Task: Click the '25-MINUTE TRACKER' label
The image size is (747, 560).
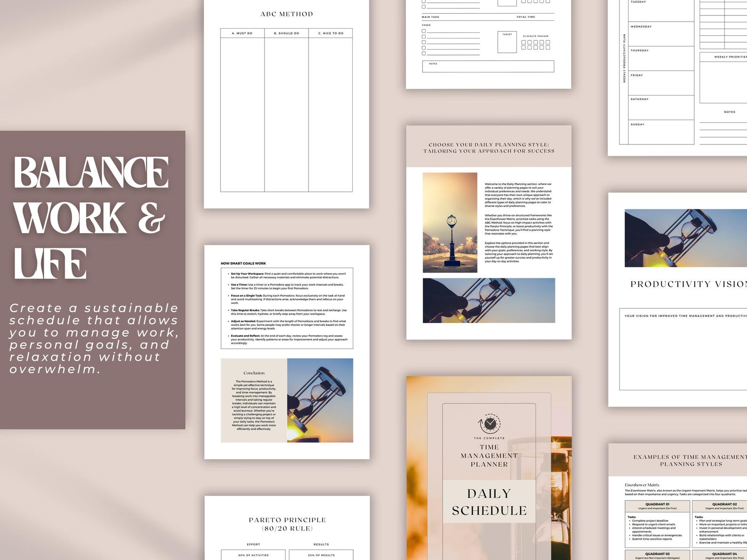Action: point(536,36)
